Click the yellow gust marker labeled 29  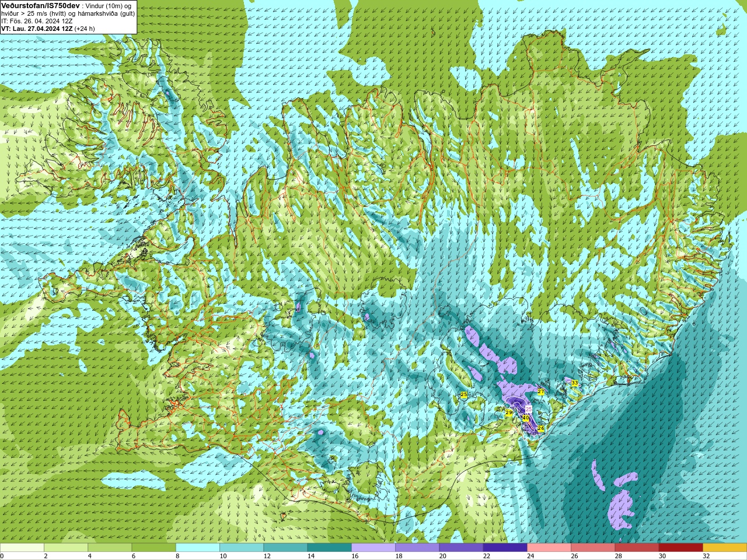pyautogui.click(x=509, y=412)
